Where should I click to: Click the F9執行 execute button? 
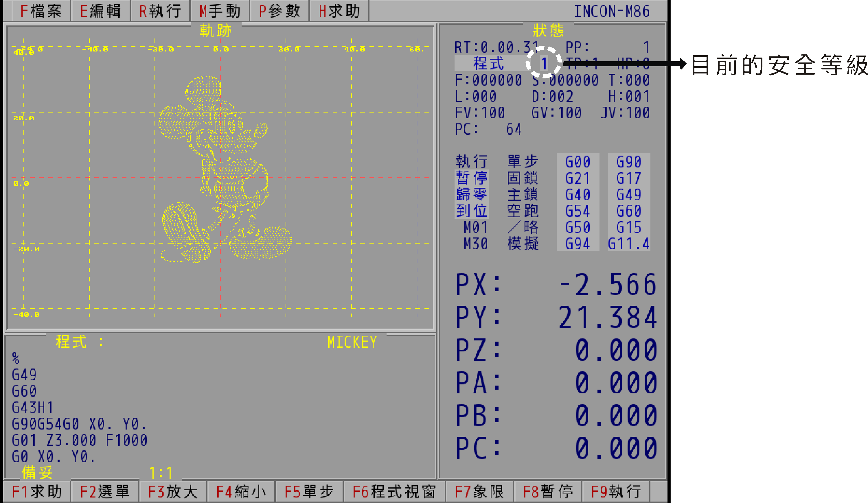pyautogui.click(x=616, y=492)
